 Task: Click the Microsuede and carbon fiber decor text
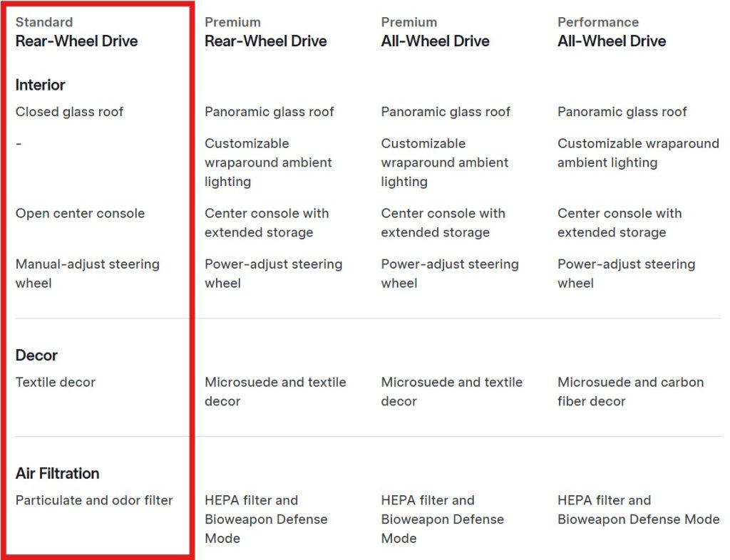630,392
